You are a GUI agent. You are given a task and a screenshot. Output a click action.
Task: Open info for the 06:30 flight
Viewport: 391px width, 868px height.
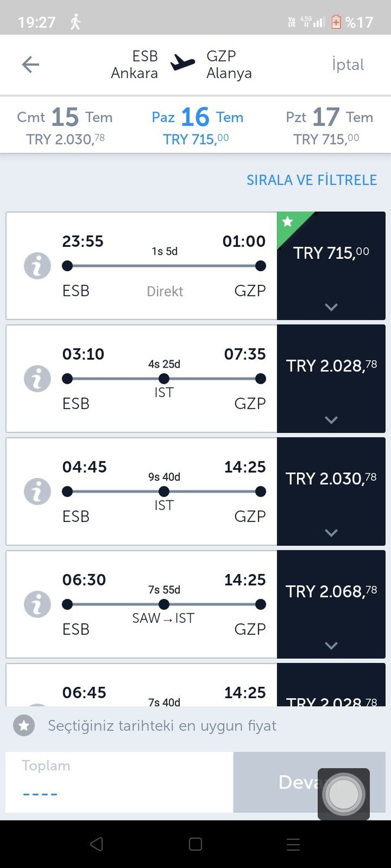pos(37,604)
